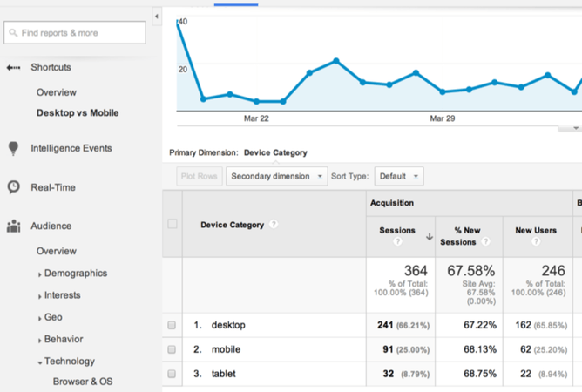Click help icon under New Users header
The image size is (582, 392).
pos(536,242)
